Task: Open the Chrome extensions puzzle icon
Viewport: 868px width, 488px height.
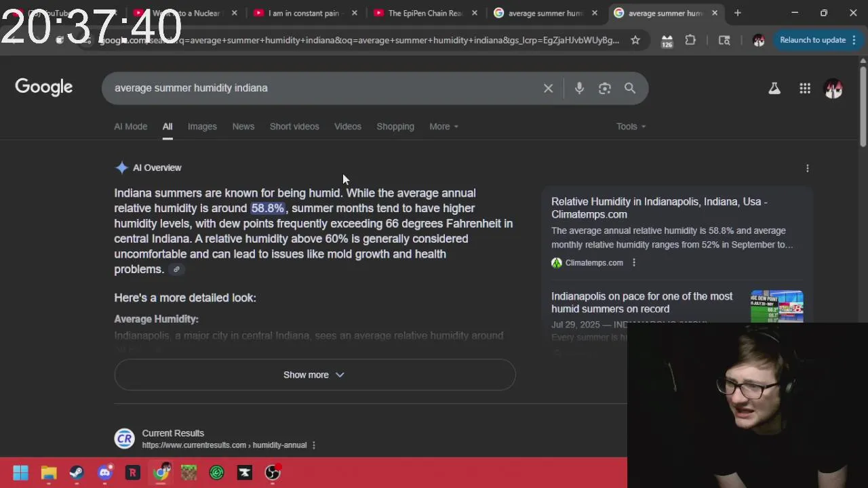Action: point(690,40)
